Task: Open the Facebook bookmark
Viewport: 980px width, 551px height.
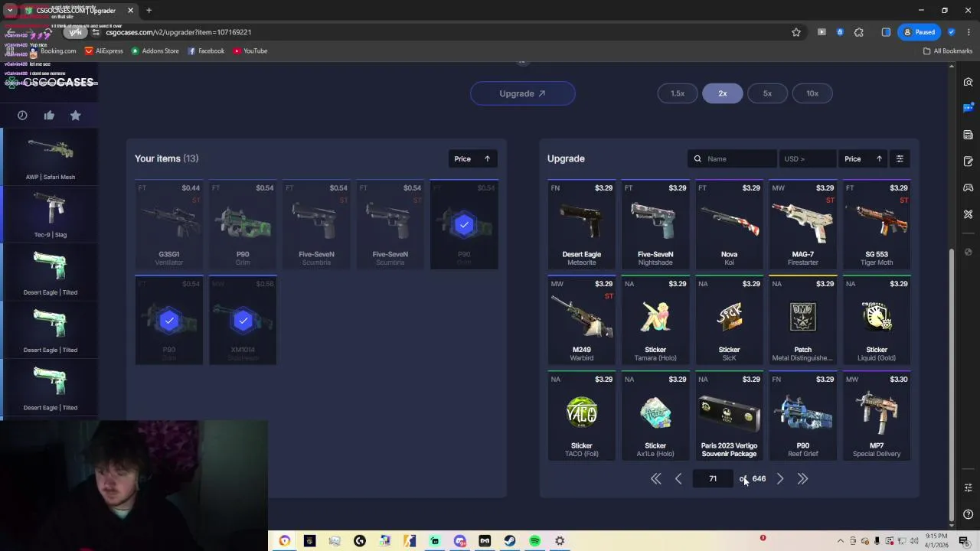Action: coord(206,51)
